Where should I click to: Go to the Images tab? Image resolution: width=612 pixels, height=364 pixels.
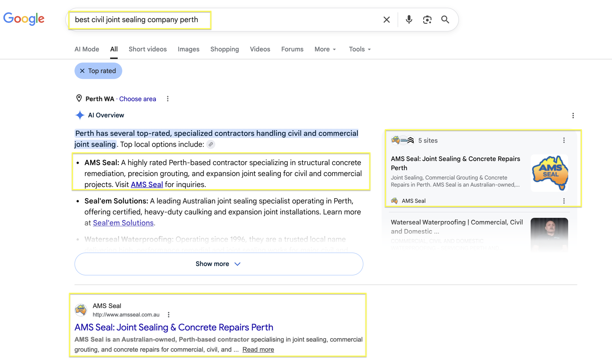[x=189, y=49]
